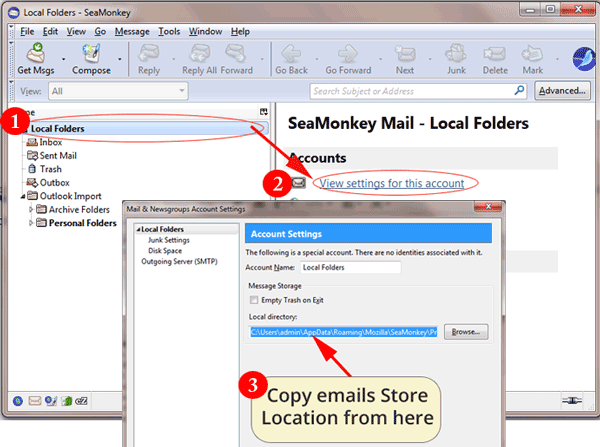The height and width of the screenshot is (447, 600).
Task: Open the Browser from status bar icon
Action: pyautogui.click(x=18, y=401)
